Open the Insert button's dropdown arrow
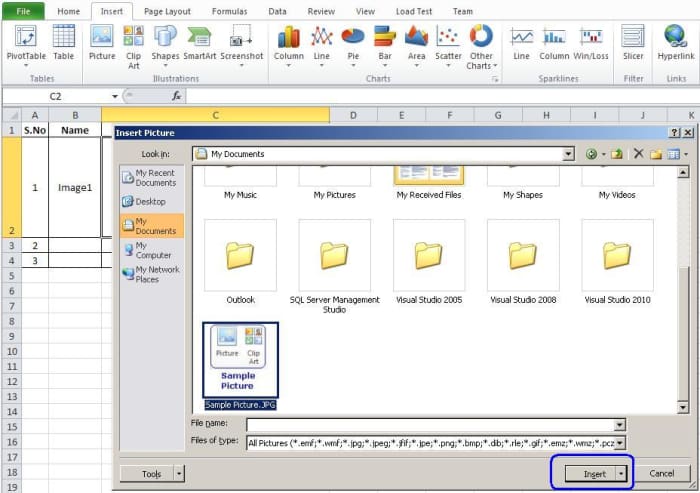Viewport: 700px width, 493px height. pyautogui.click(x=621, y=473)
